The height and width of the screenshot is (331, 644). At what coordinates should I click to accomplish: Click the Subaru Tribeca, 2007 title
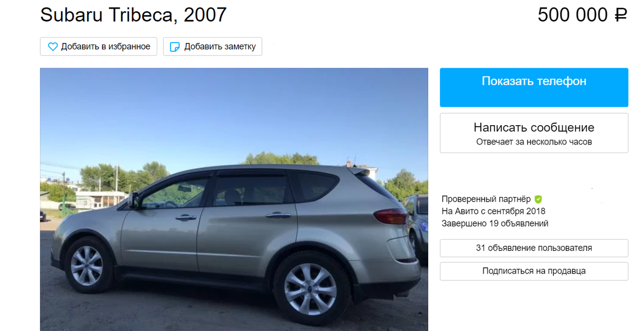[x=134, y=15]
